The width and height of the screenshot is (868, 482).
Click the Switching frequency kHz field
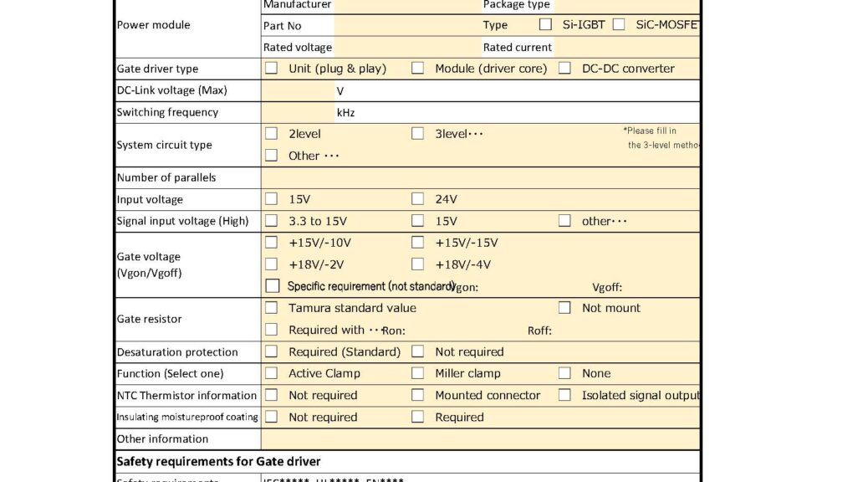point(298,112)
